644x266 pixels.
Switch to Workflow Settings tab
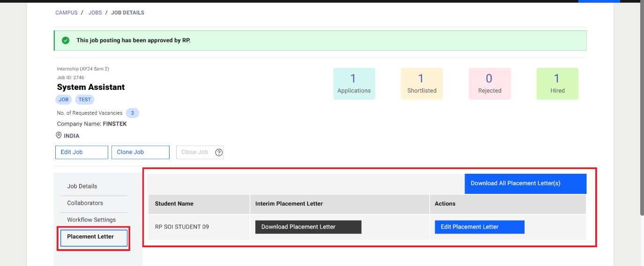[x=91, y=220]
